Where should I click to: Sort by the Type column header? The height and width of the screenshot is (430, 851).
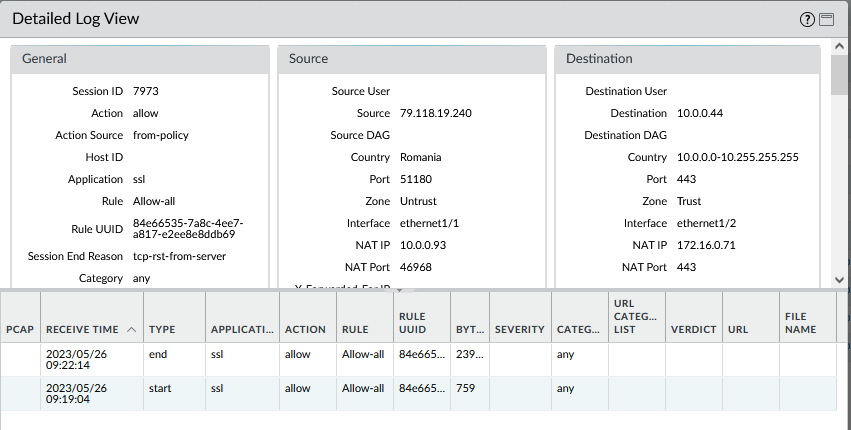(x=172, y=329)
